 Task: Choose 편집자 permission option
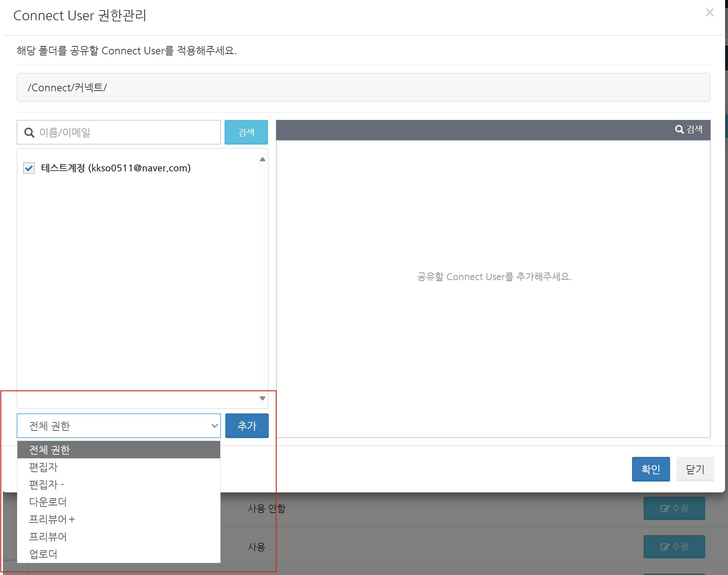pos(43,467)
